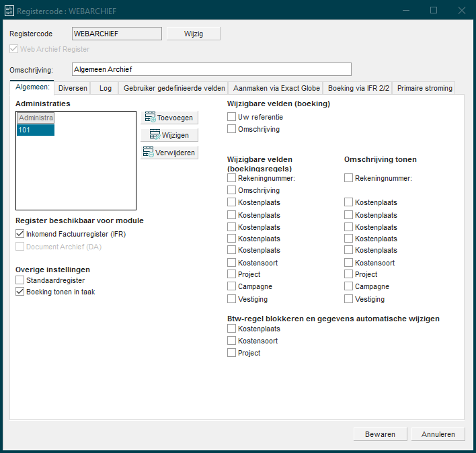Toggle Inkomend Factuurregister (IFR) checkbox

click(20, 234)
